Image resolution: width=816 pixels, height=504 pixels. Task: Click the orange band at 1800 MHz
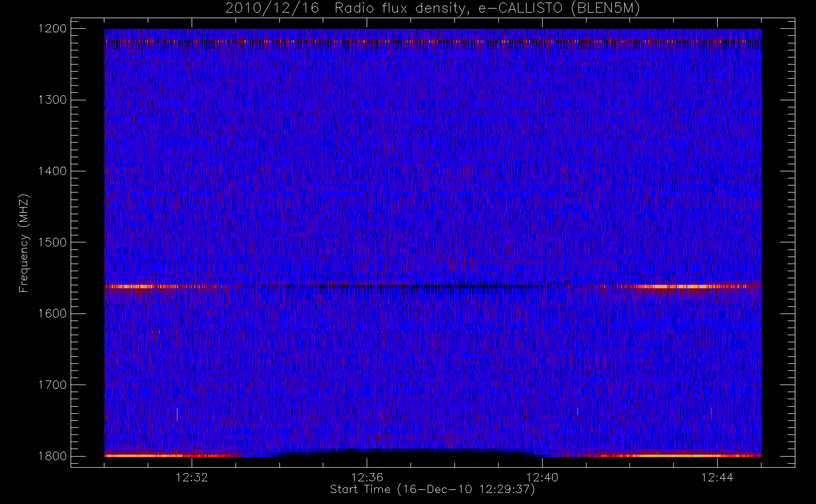[x=433, y=456]
